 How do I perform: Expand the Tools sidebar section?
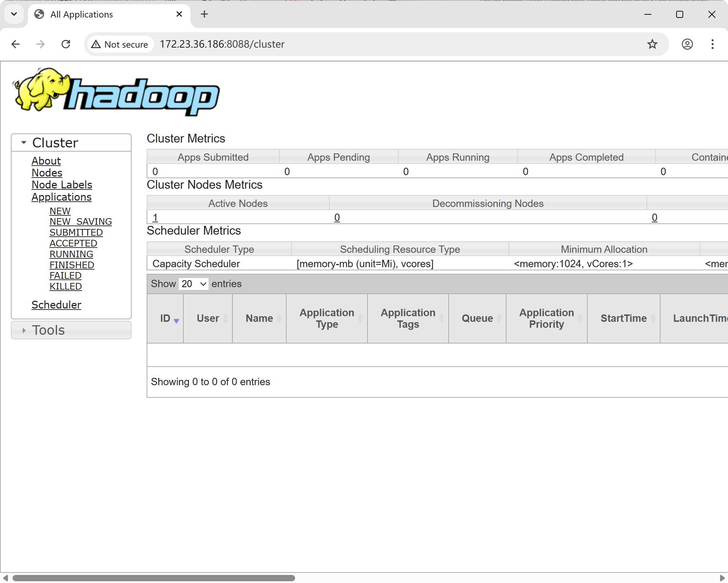point(23,330)
